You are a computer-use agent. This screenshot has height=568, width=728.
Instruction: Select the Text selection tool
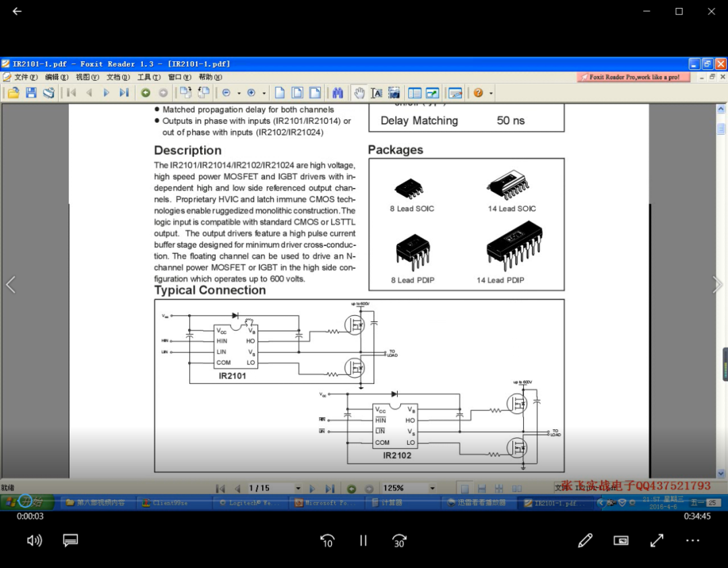(x=377, y=93)
